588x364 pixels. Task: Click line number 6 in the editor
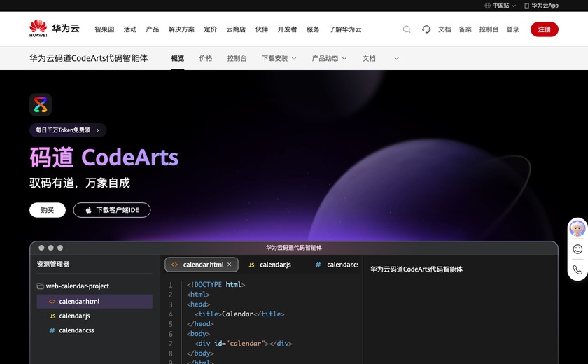(171, 334)
